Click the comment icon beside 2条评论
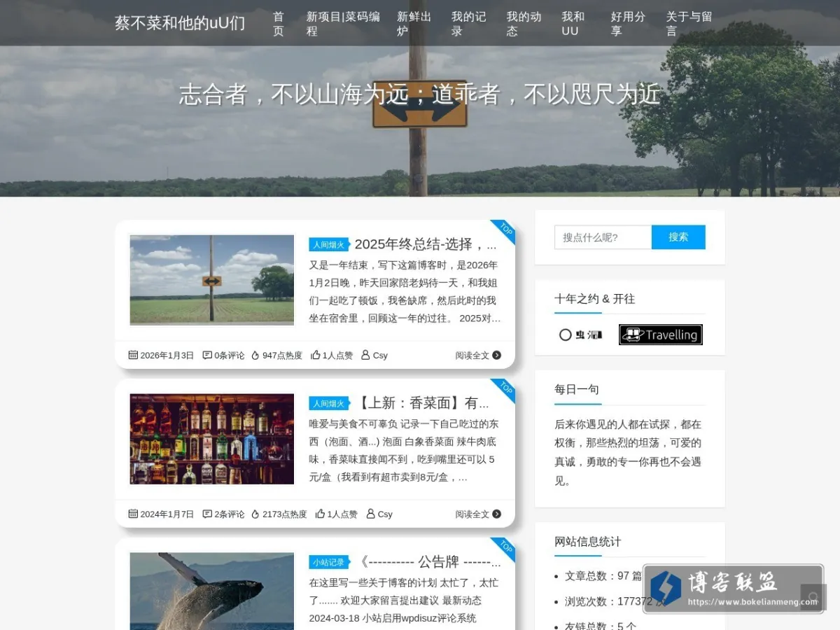This screenshot has height=630, width=840. (207, 514)
